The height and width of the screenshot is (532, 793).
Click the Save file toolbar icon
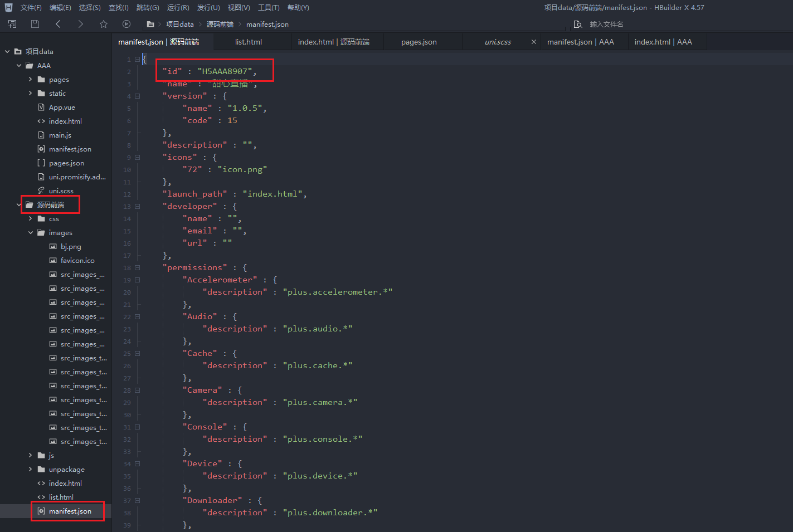[x=35, y=24]
